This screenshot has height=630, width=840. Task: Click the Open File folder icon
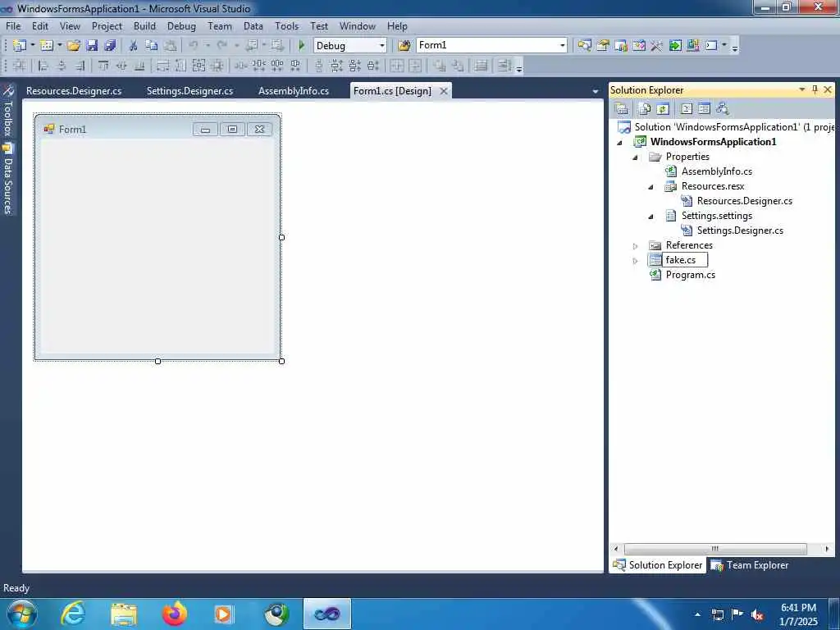pos(73,46)
